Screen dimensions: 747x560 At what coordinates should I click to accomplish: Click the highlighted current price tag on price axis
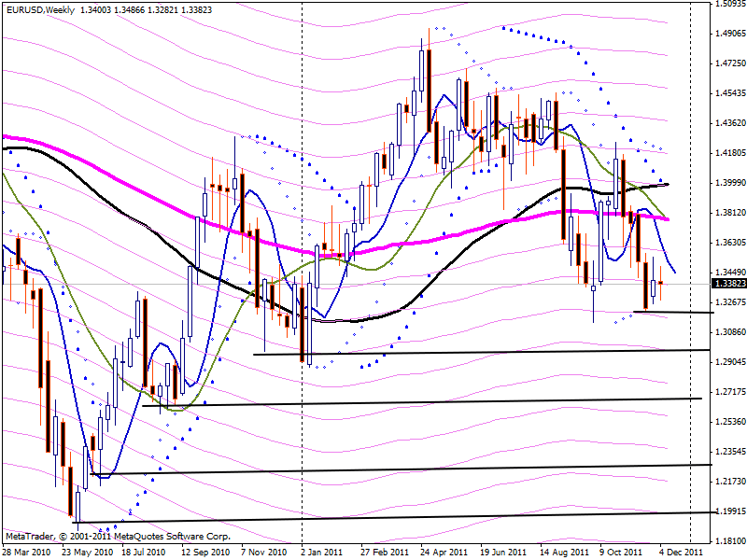(x=729, y=284)
